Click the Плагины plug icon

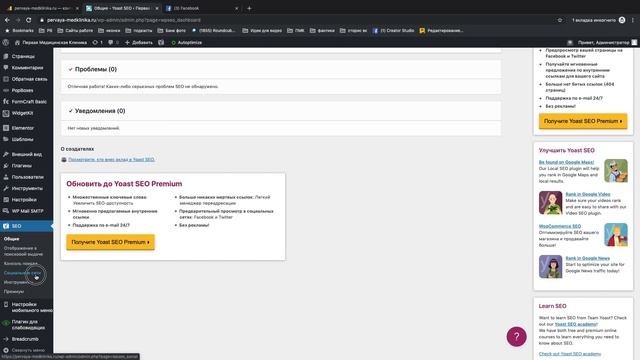tap(6, 166)
